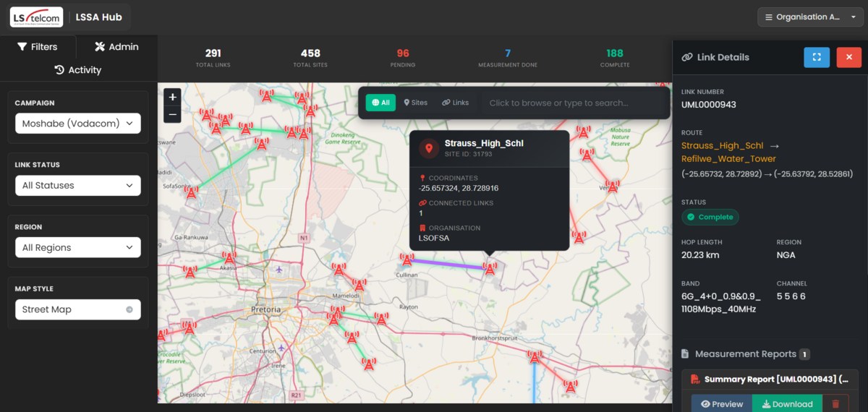Toggle search filter to Links
This screenshot has width=868, height=412.
point(456,103)
